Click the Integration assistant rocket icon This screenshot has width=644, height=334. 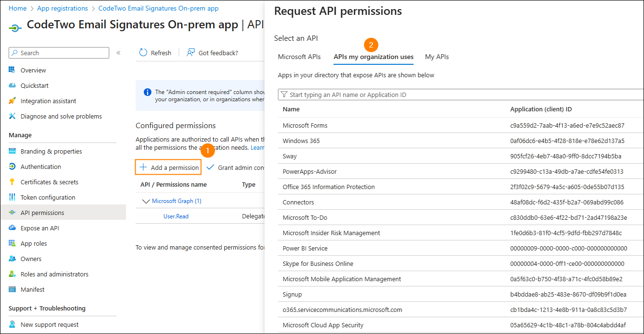(12, 101)
